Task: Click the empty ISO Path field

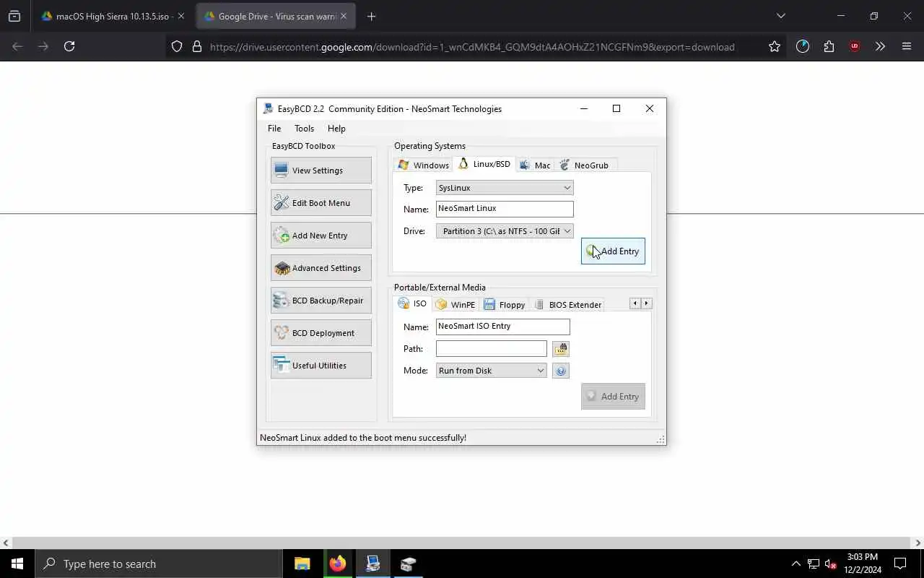Action: click(492, 349)
